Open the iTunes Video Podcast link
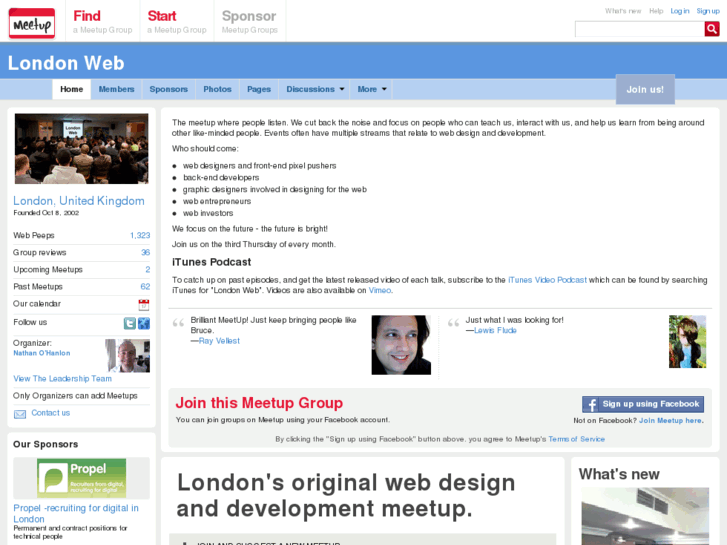The height and width of the screenshot is (545, 727). (547, 280)
